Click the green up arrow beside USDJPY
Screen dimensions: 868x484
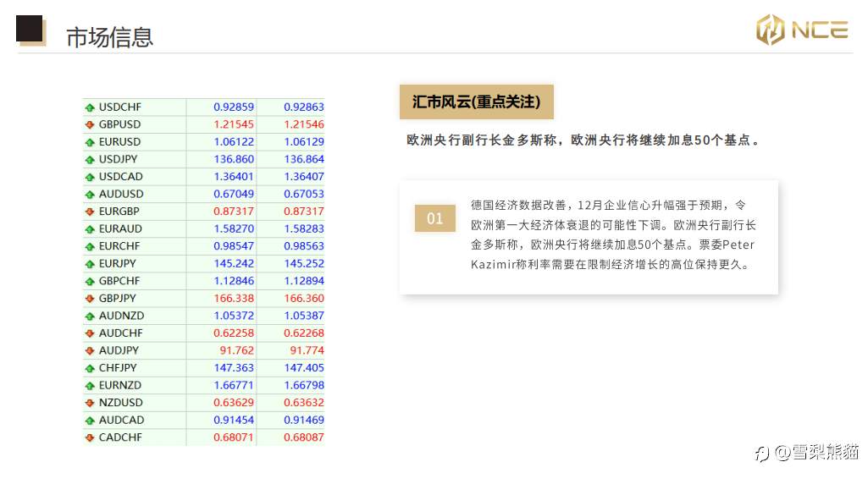(90, 160)
